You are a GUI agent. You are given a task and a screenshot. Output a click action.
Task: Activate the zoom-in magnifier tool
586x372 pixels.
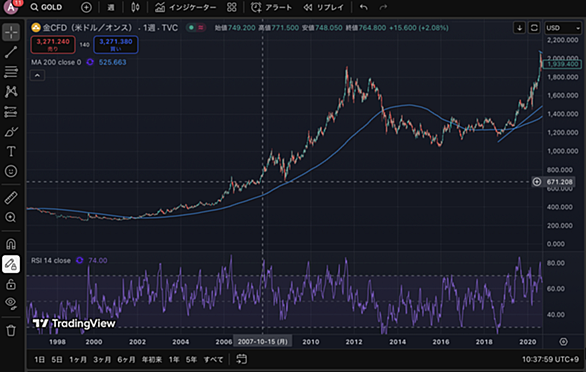[x=11, y=217]
